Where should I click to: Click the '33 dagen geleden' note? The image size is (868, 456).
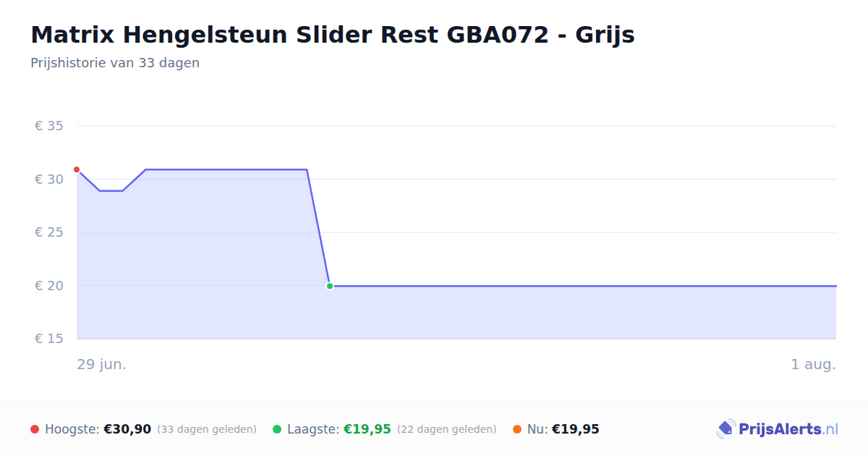coord(207,429)
